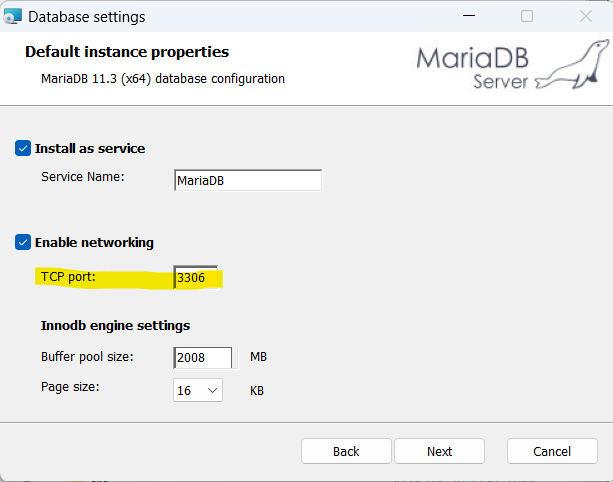Viewport: 613px width, 482px height.
Task: Click the 'Database settings' window title
Action: click(x=87, y=17)
